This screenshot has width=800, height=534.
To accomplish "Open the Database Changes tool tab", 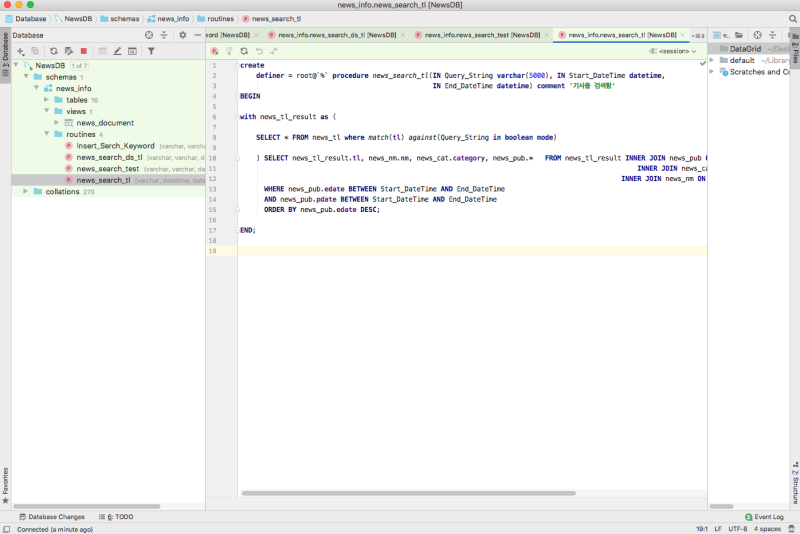I will pyautogui.click(x=52, y=517).
